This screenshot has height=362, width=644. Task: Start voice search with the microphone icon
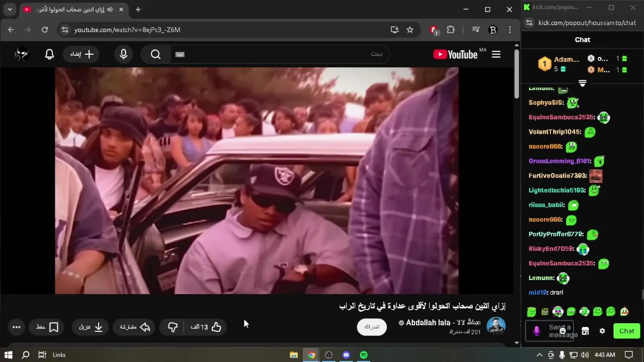pos(124,54)
